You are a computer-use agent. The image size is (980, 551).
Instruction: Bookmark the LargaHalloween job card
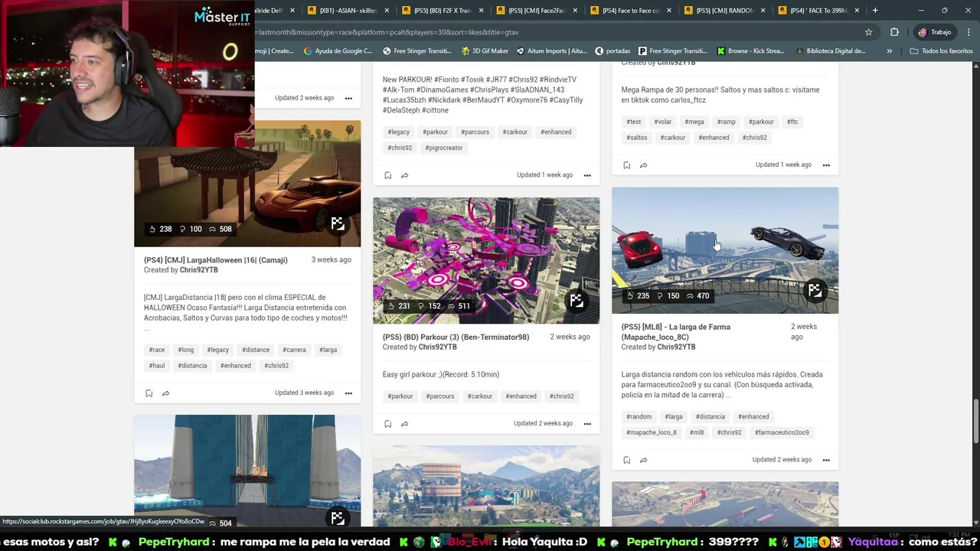[149, 393]
